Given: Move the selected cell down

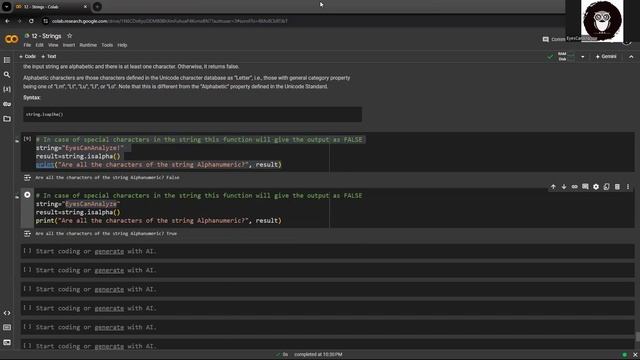Looking at the screenshot, I should coord(564,187).
